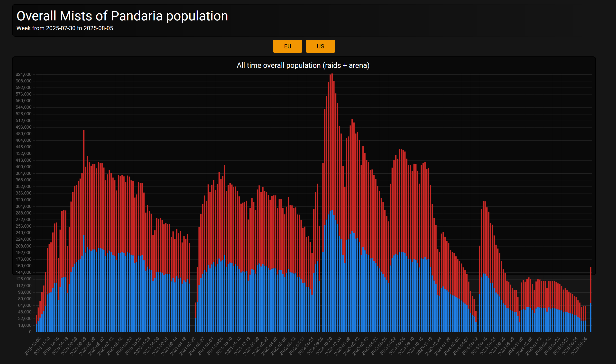616x364 pixels.
Task: Click the 624,000 y-axis label
Action: coord(24,74)
